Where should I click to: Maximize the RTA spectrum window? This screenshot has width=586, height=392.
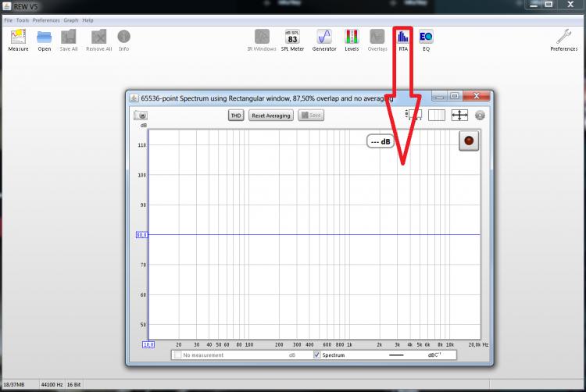(455, 96)
